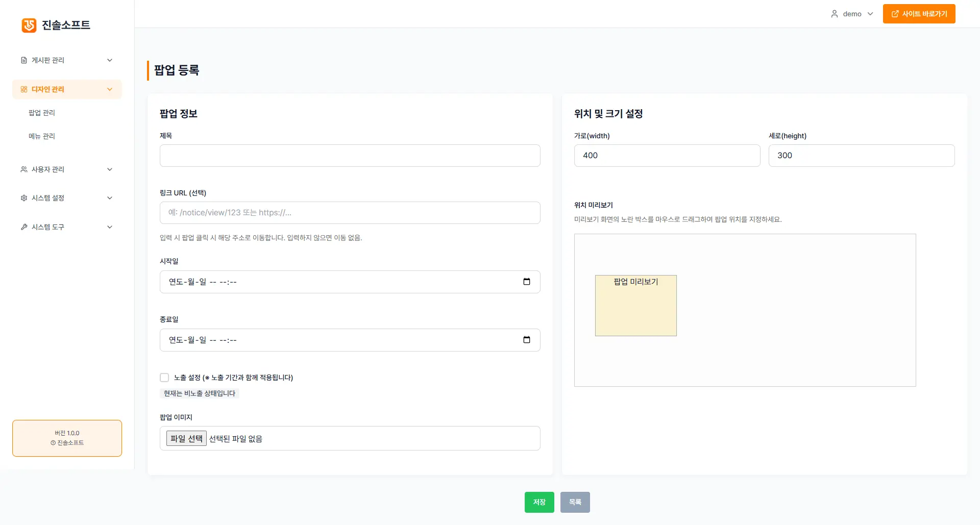This screenshot has width=980, height=525.
Task: Click the 게시판 관리 document icon
Action: coord(24,60)
